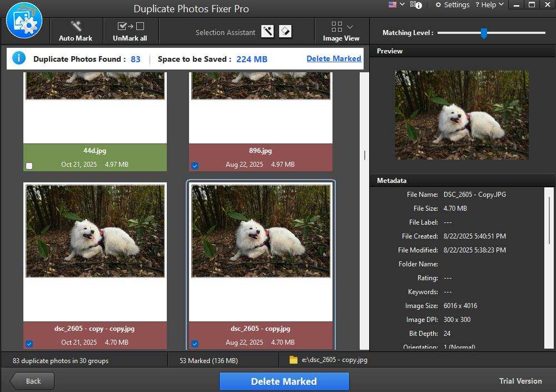556x392 pixels.
Task: Check the 44d.jpg checkbox
Action: (x=29, y=166)
